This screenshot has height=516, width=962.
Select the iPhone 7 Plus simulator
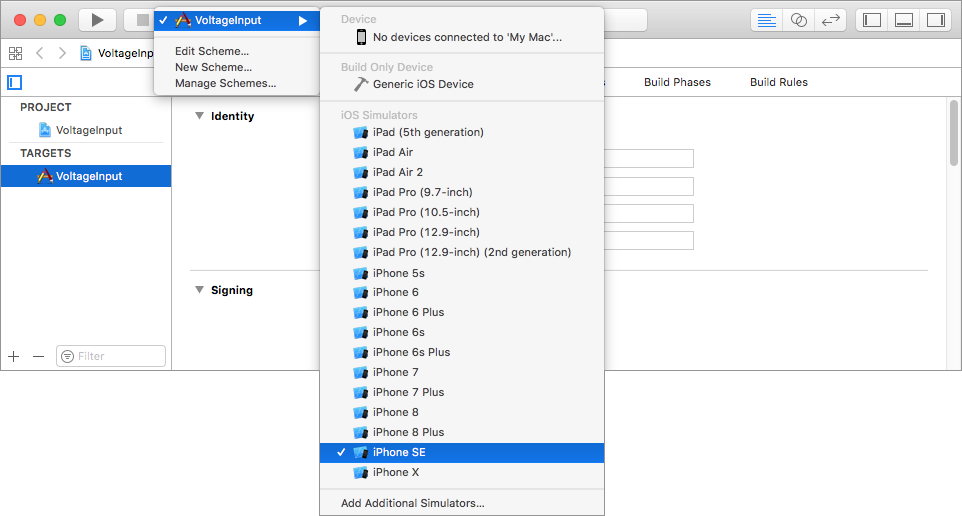pos(462,392)
